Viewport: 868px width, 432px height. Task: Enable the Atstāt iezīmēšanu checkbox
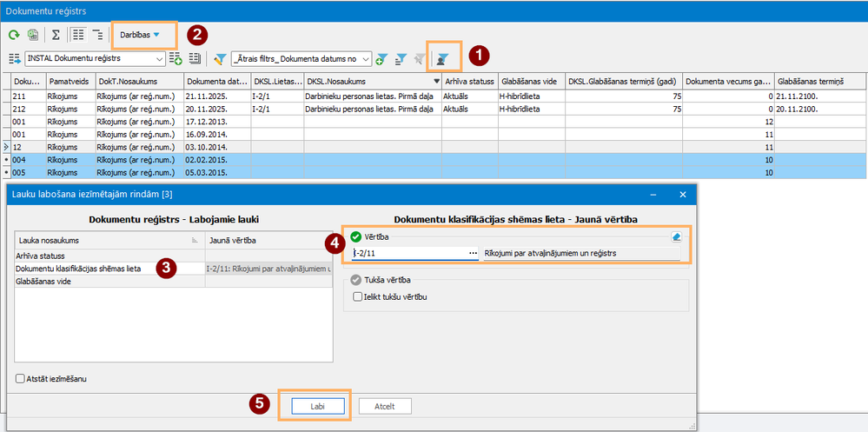coord(21,379)
